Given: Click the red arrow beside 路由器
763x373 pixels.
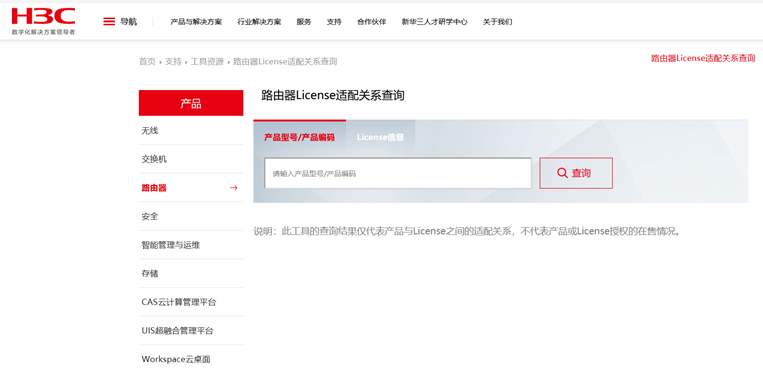Looking at the screenshot, I should tap(234, 188).
